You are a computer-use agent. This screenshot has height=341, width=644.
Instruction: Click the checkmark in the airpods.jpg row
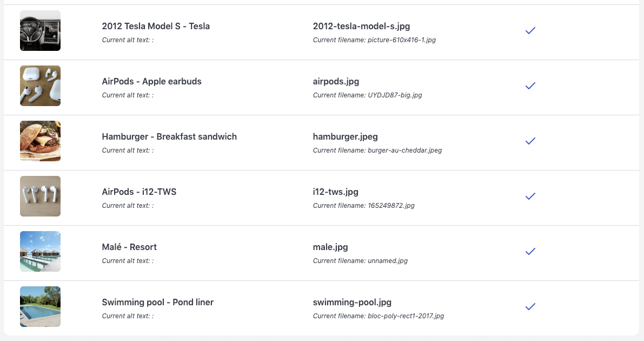point(530,86)
